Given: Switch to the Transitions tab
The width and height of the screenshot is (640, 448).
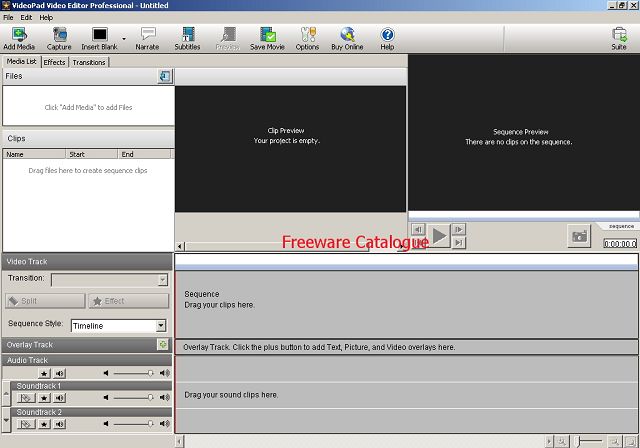Looking at the screenshot, I should pyautogui.click(x=89, y=62).
